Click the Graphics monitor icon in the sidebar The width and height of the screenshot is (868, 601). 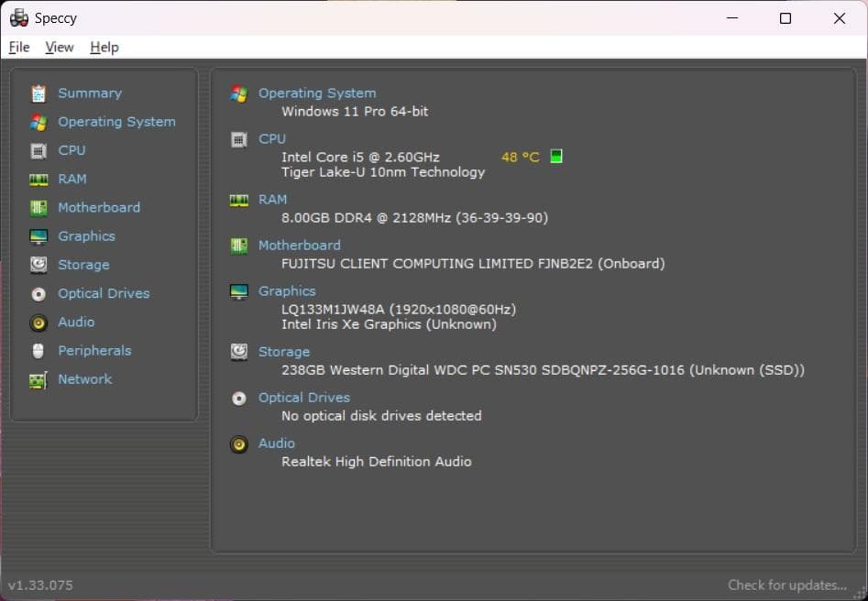(37, 235)
